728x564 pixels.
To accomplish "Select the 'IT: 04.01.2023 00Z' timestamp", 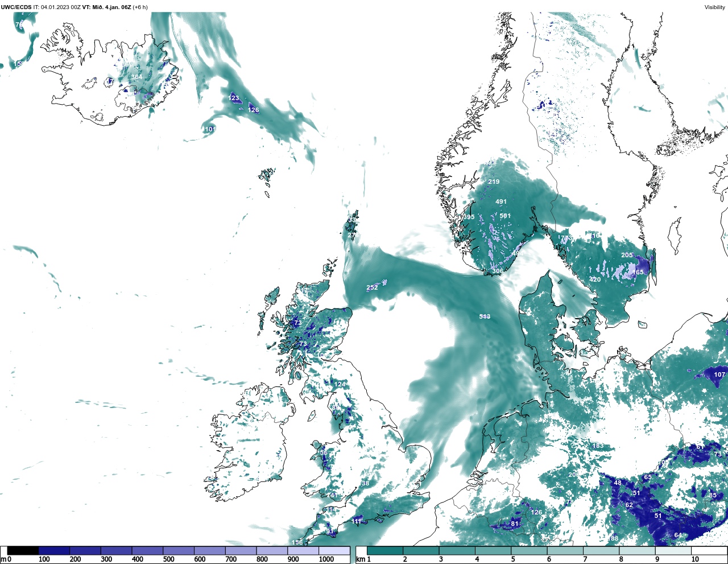I will click(x=56, y=7).
